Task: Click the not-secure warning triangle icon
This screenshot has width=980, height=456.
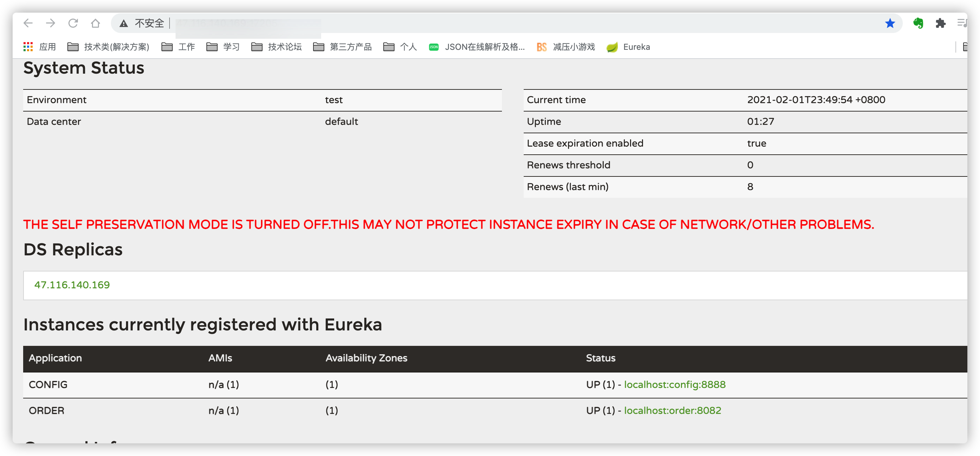Action: click(x=124, y=24)
